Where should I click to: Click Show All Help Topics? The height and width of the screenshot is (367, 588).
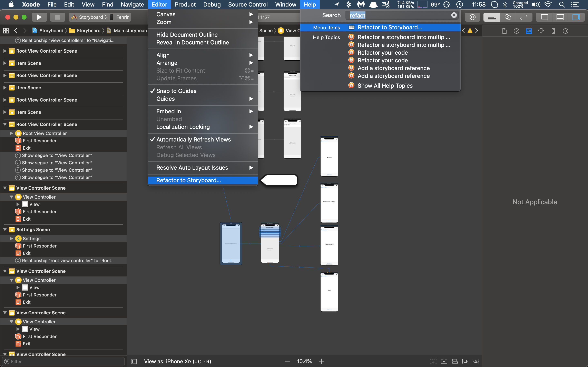pyautogui.click(x=385, y=86)
